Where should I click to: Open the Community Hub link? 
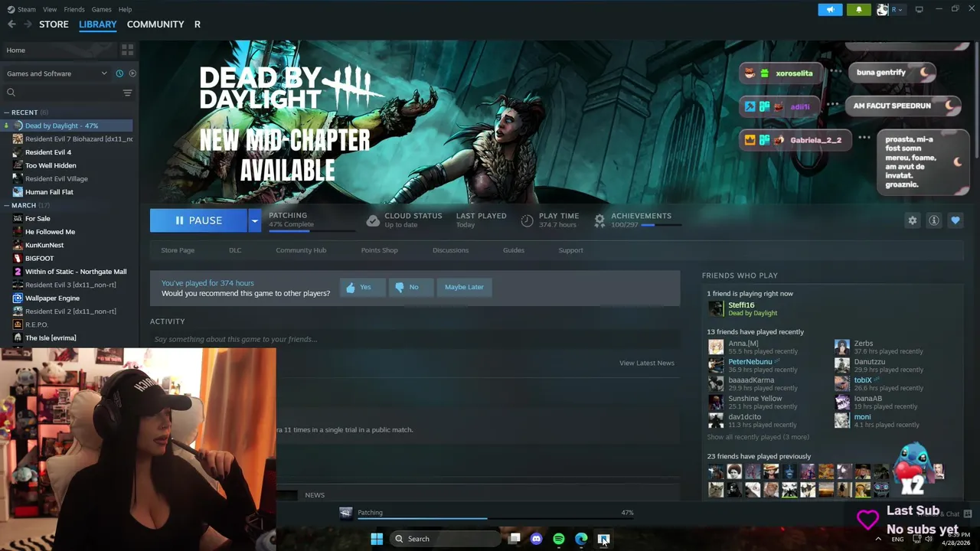pos(301,250)
